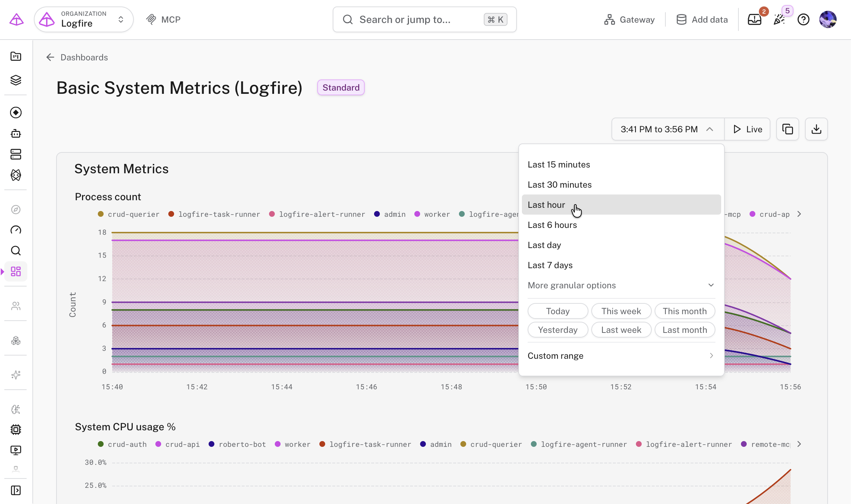Go to the next page of the CPU usage legend
The height and width of the screenshot is (504, 851).
pos(799,444)
